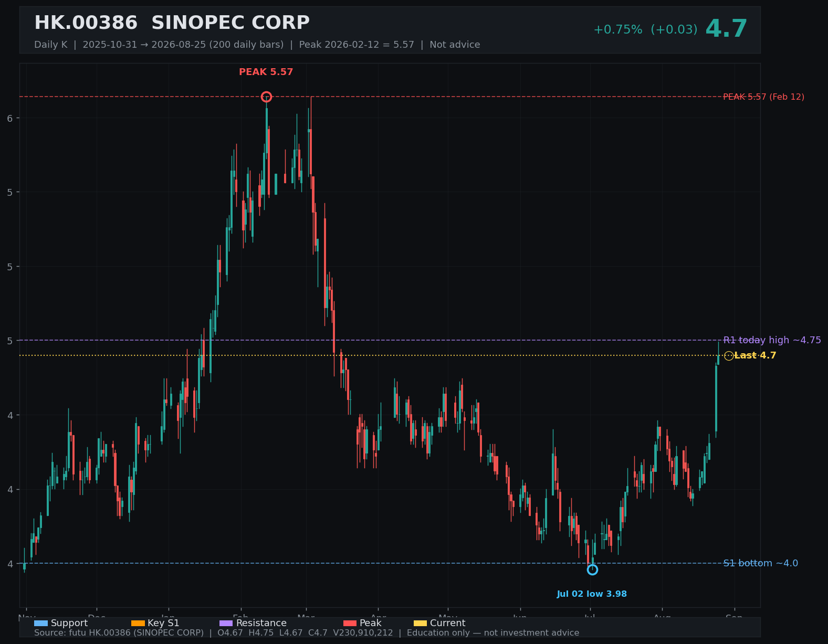Select the red Peak legend swatch
Screen dimensions: 828x644
[x=350, y=623]
